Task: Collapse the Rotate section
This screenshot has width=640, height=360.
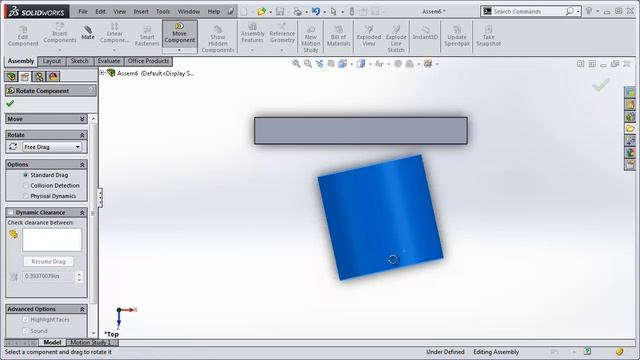Action: [x=82, y=135]
